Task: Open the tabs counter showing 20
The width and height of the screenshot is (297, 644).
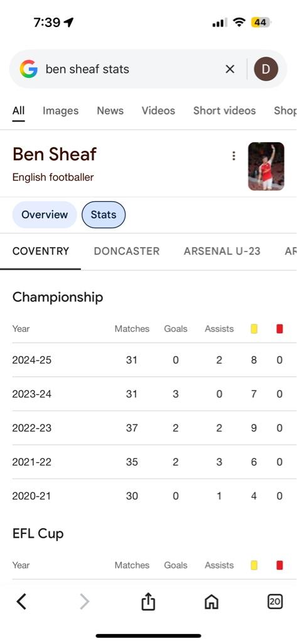Action: [x=274, y=602]
